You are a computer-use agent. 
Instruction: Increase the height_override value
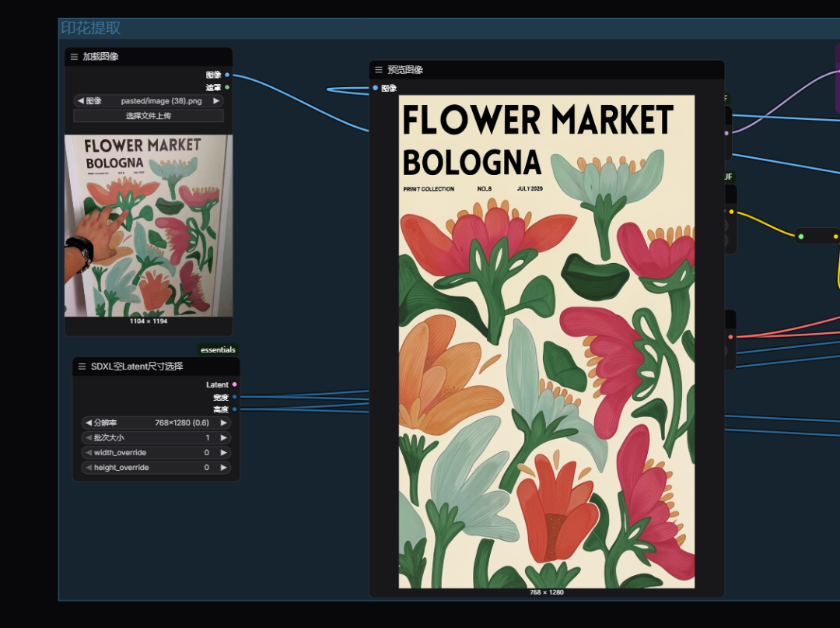pyautogui.click(x=224, y=468)
